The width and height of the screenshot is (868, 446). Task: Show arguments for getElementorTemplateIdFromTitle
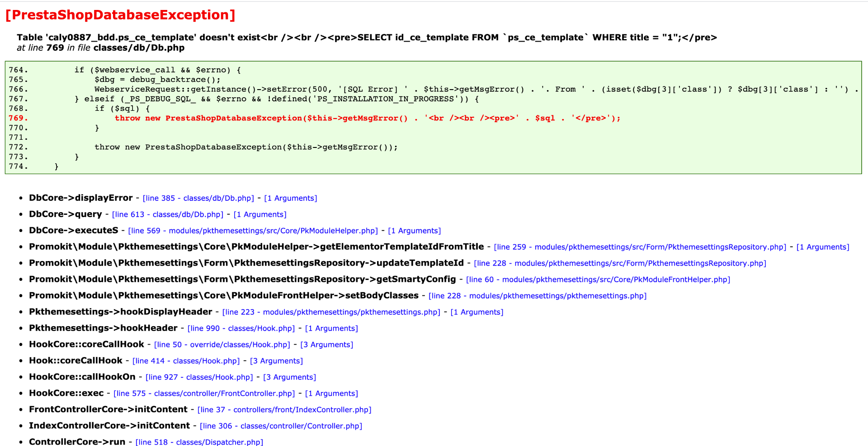pyautogui.click(x=823, y=247)
